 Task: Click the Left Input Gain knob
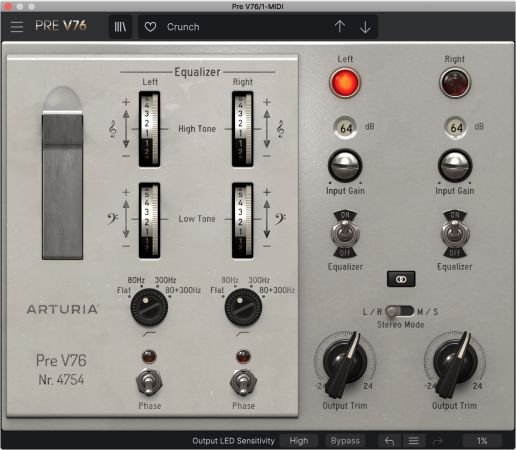[345, 166]
